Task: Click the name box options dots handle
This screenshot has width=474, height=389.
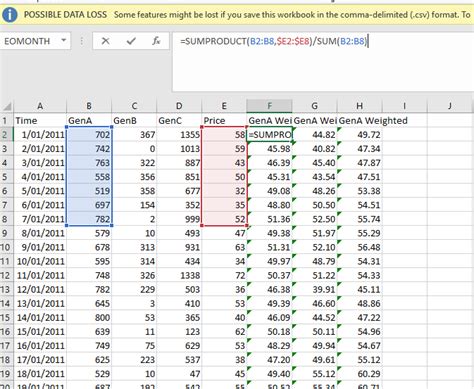Action: 81,41
